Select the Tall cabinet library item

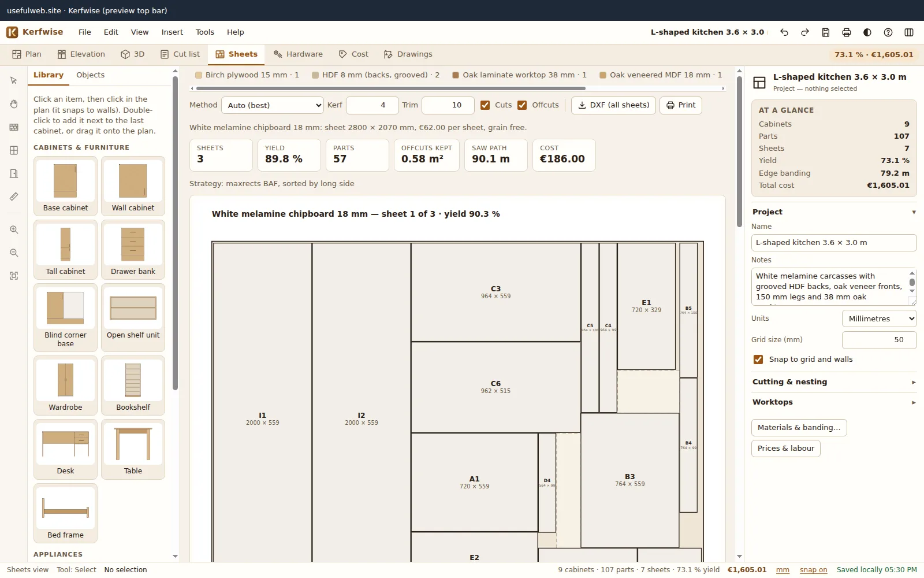(x=65, y=250)
